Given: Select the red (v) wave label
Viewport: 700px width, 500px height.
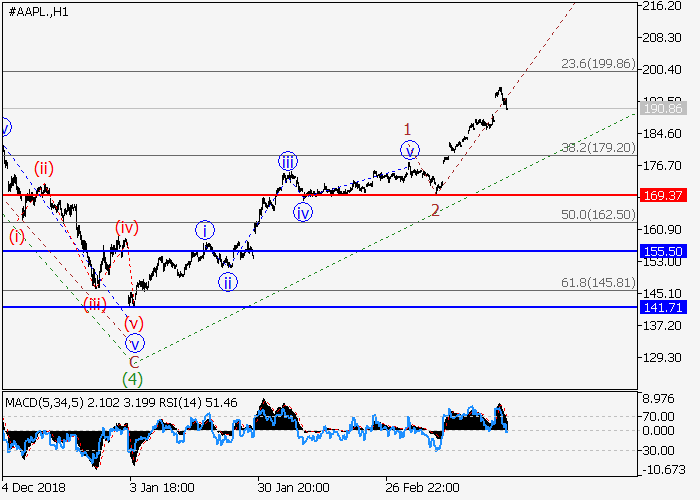Looking at the screenshot, I should (x=133, y=323).
